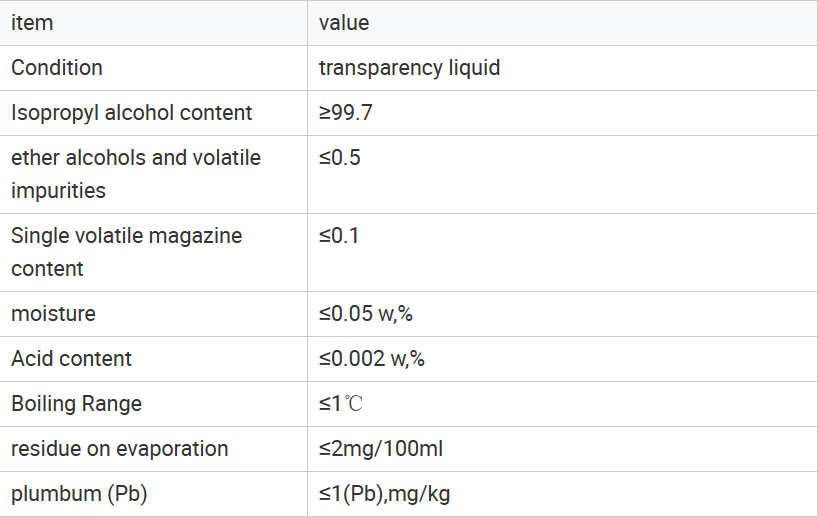The height and width of the screenshot is (517, 818).
Task: Click the '≥99.7' value cell
Action: tap(346, 113)
